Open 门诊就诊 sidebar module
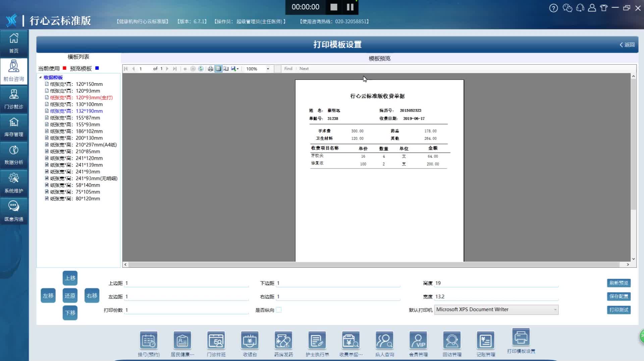The height and width of the screenshot is (361, 644). [14, 99]
